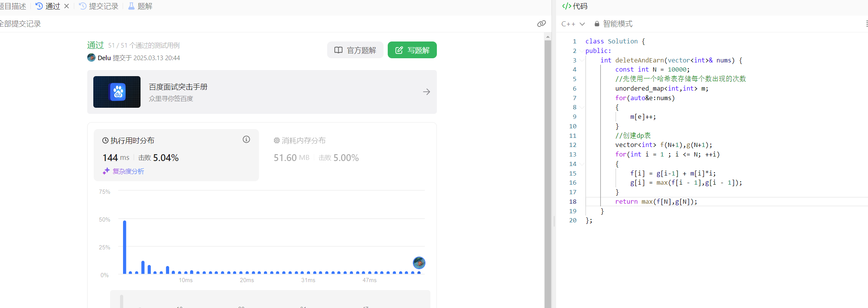Click '51 / 51 个通过的测试用例' text

(144, 45)
